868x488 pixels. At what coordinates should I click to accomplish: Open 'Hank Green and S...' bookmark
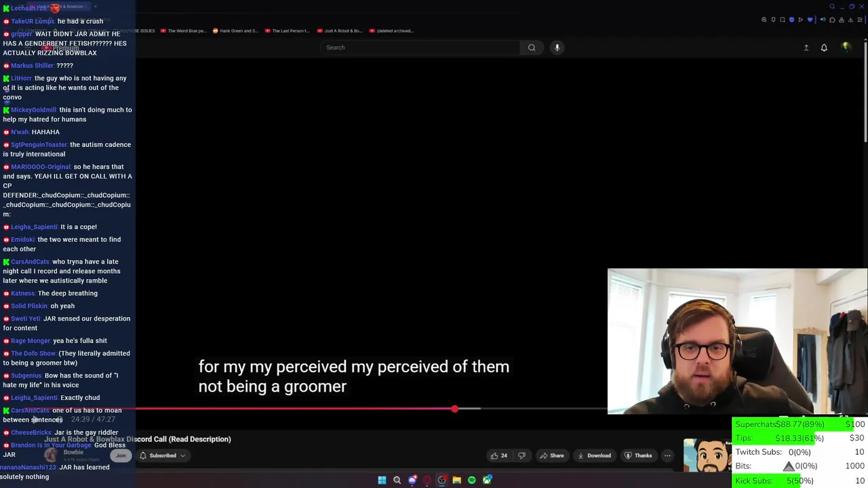click(x=235, y=30)
